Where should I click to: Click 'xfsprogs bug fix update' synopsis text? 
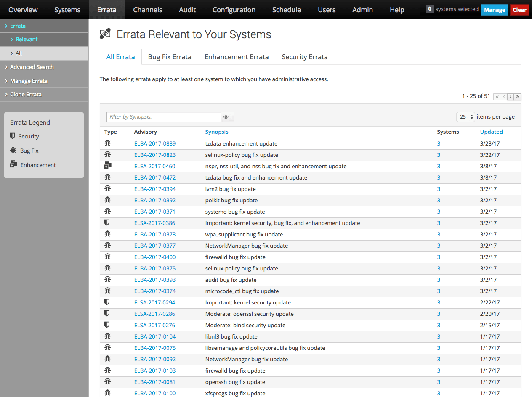coord(235,393)
